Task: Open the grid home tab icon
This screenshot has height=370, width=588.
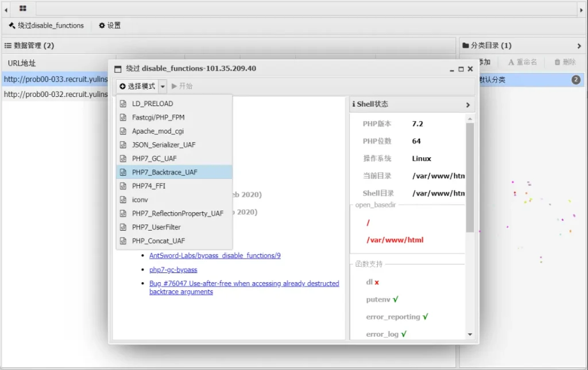Action: [22, 9]
